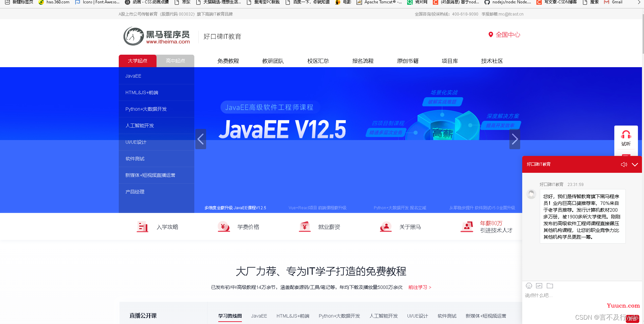Open the 校区汇总 nav menu

pyautogui.click(x=318, y=61)
